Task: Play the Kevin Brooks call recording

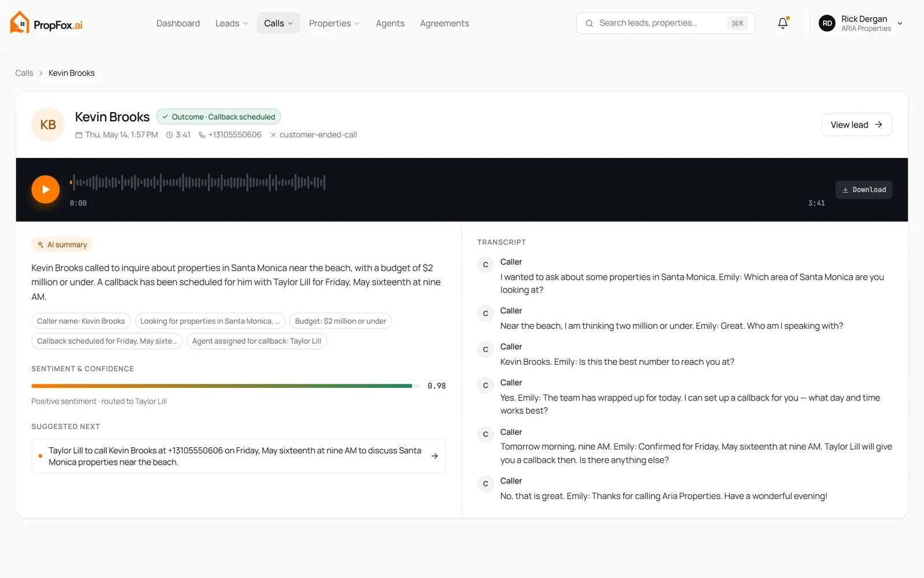Action: tap(46, 190)
